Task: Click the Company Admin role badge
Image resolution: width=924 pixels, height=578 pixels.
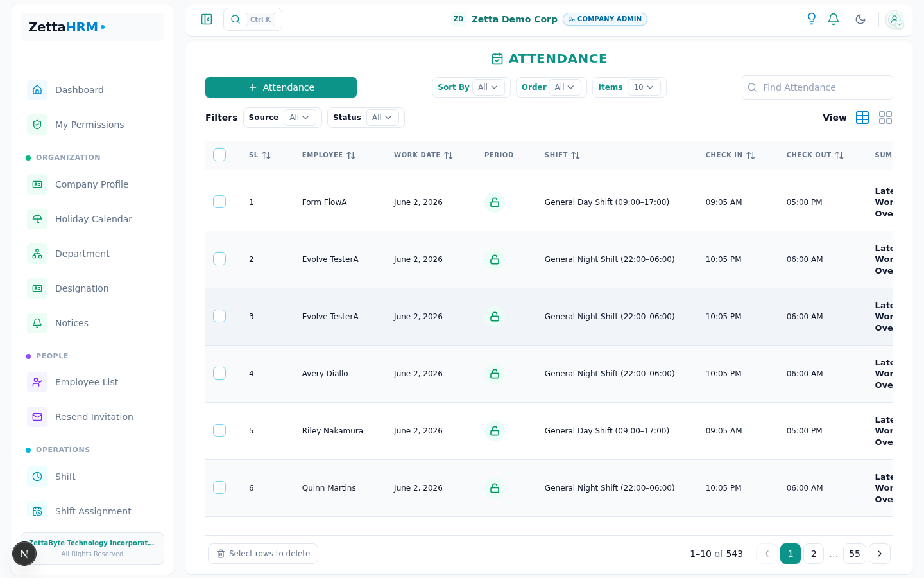Action: click(605, 19)
